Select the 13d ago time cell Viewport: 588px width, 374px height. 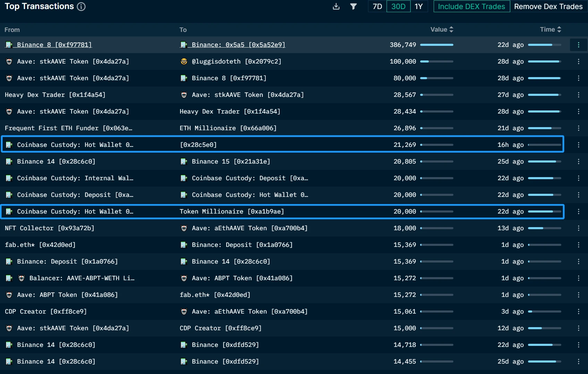(x=511, y=228)
